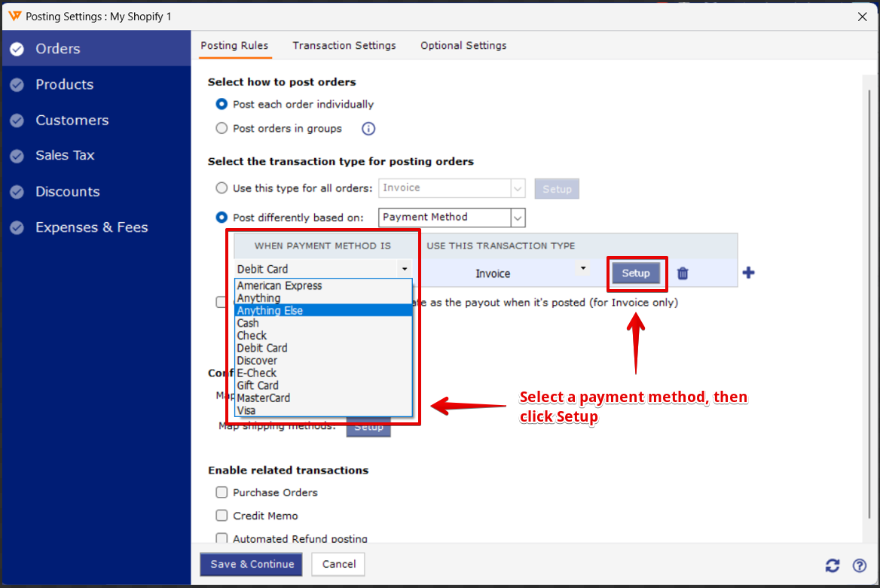Image resolution: width=880 pixels, height=588 pixels.
Task: Add a new rule with plus icon
Action: tap(748, 273)
